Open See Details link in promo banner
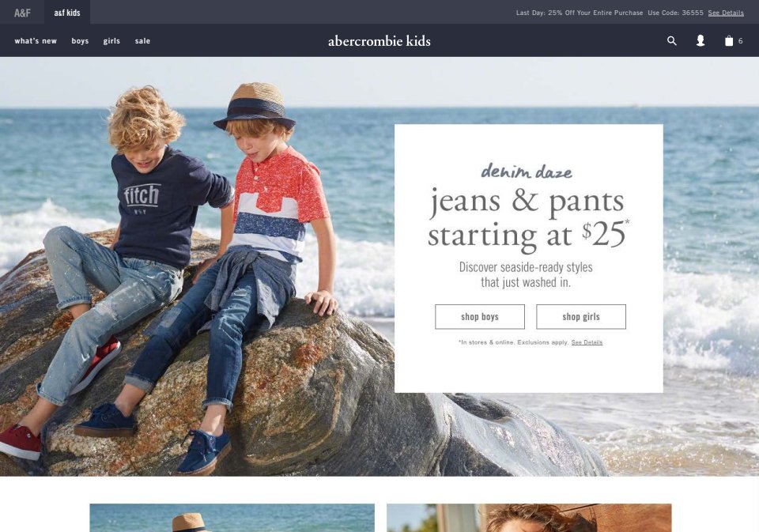Screen dimensions: 759x532 (726, 13)
